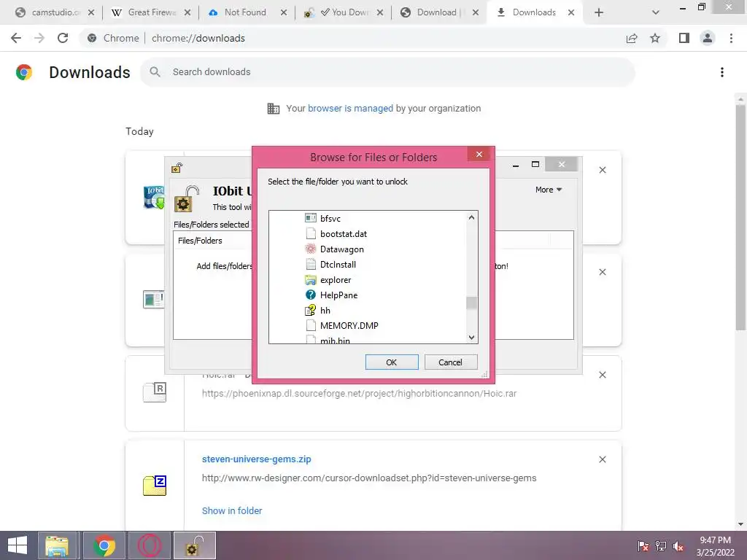Click the Downloads page vertical scrollbar
Viewport: 747px width, 560px height.
(x=740, y=217)
